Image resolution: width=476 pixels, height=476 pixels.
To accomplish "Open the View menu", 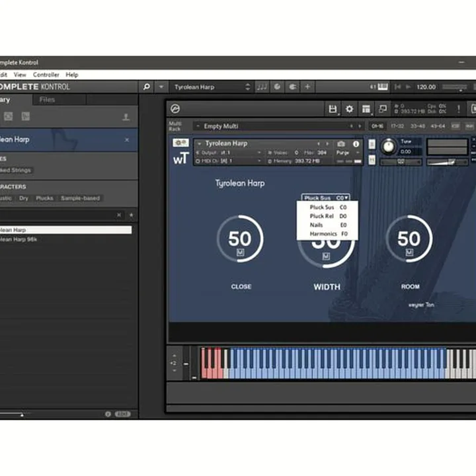I will coord(20,75).
